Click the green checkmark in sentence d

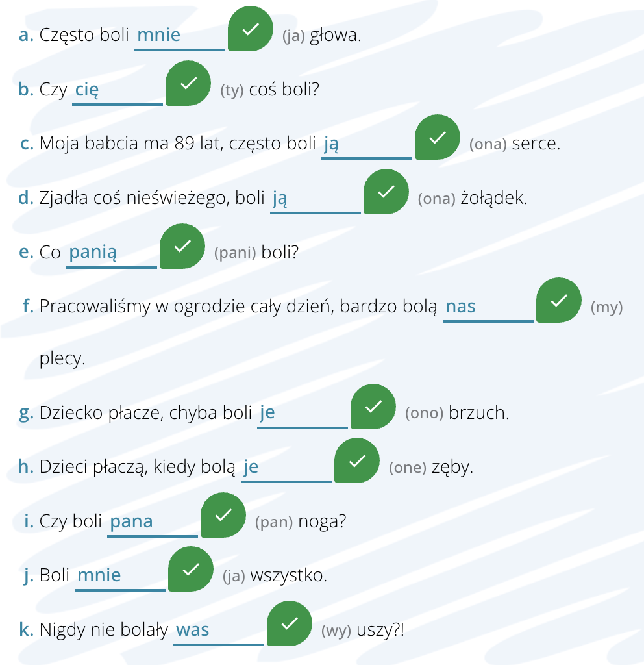386,192
